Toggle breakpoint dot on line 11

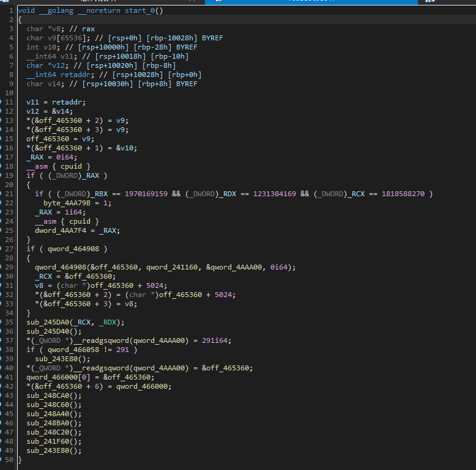[1, 102]
